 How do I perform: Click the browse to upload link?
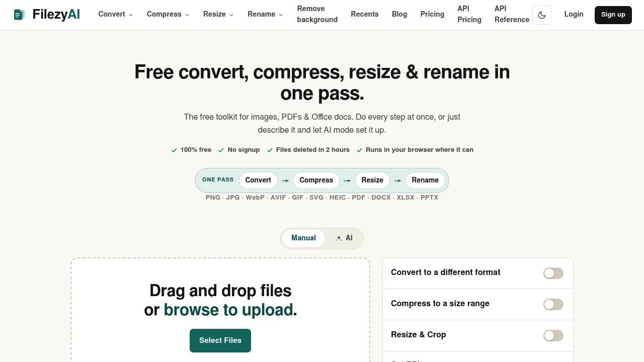(228, 310)
